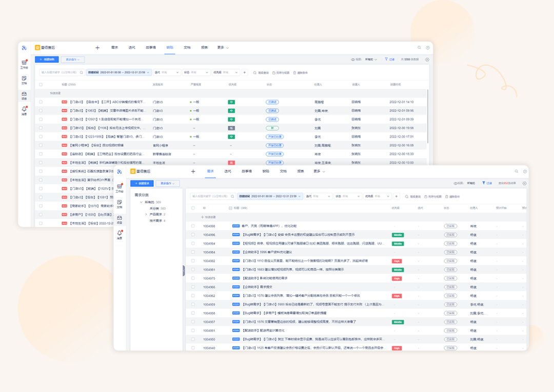The width and height of the screenshot is (554, 392).
Task: Check row 1004998 checkbox
Action: [x=193, y=226]
